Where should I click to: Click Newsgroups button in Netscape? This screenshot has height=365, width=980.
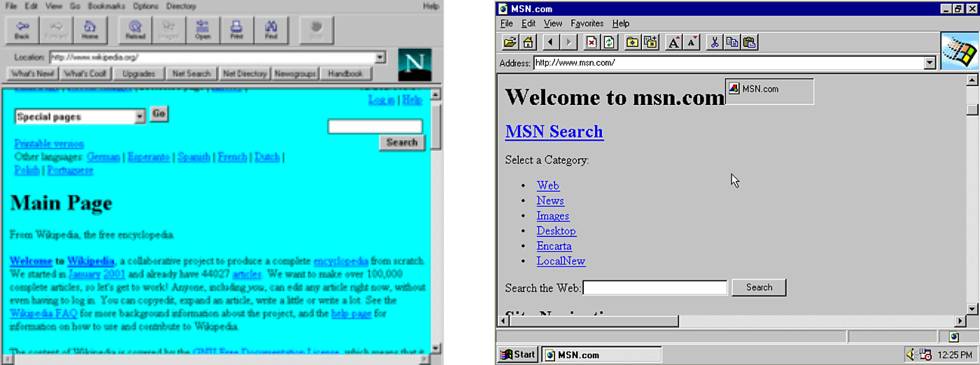295,73
